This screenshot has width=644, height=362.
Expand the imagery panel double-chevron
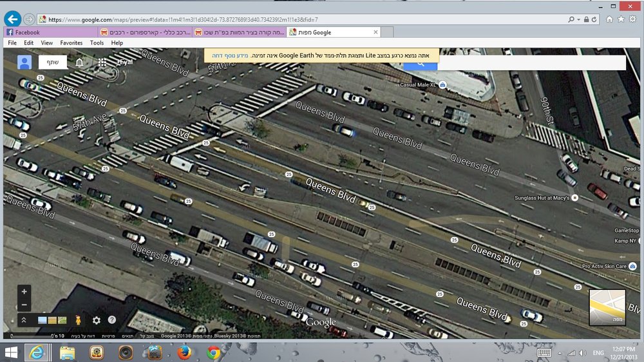(x=24, y=320)
